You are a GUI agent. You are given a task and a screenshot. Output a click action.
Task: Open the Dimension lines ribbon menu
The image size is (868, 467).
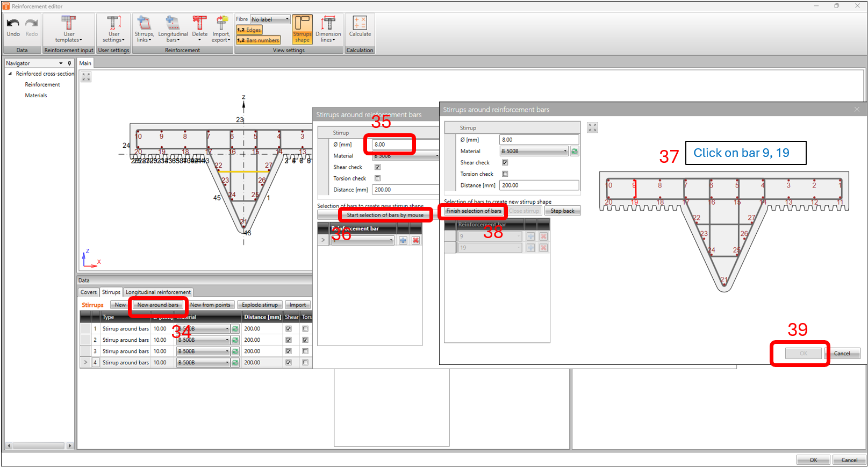tap(328, 30)
